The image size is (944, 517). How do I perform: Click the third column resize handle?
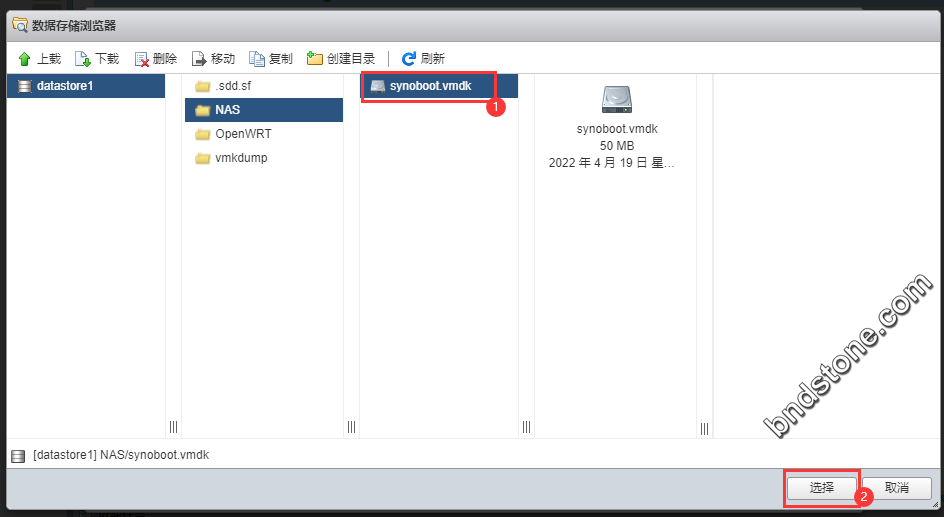(527, 427)
